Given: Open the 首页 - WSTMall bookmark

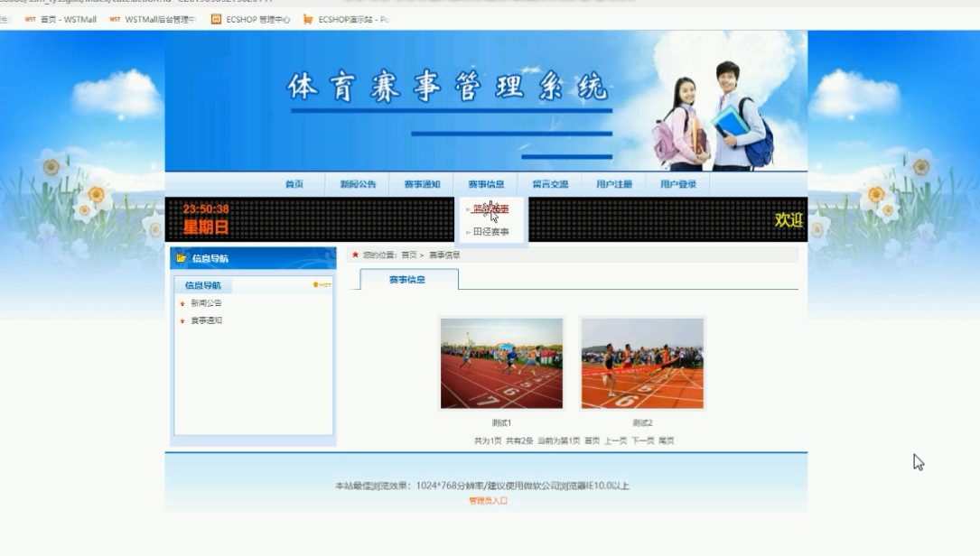Looking at the screenshot, I should [x=61, y=19].
